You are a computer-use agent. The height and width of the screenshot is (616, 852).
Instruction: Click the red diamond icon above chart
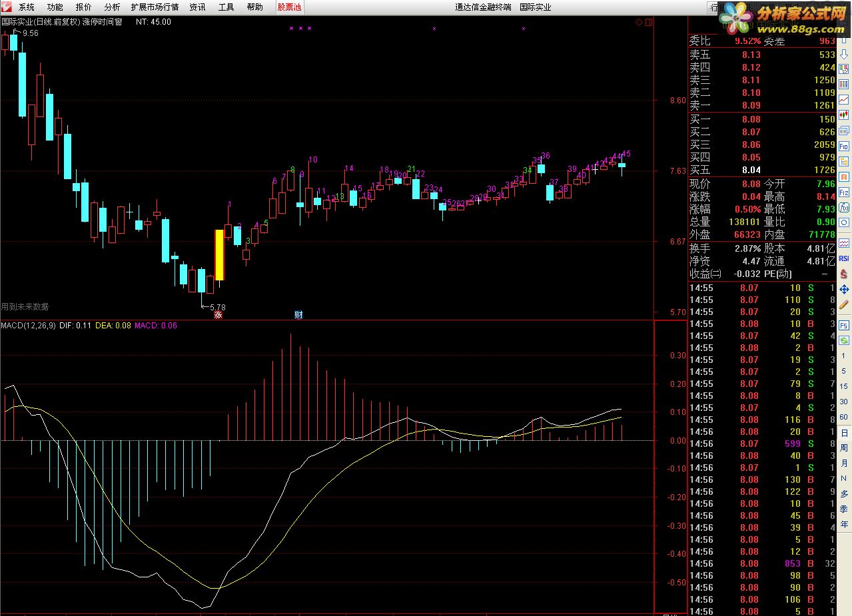click(x=639, y=22)
